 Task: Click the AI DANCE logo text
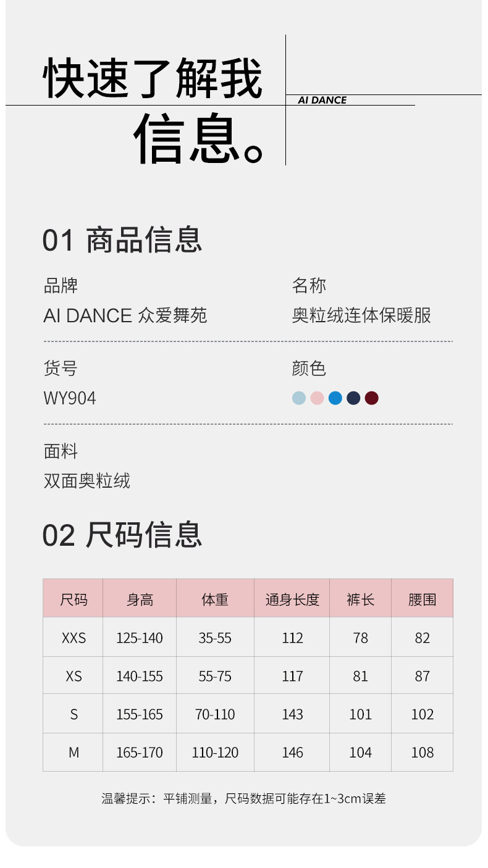point(322,100)
